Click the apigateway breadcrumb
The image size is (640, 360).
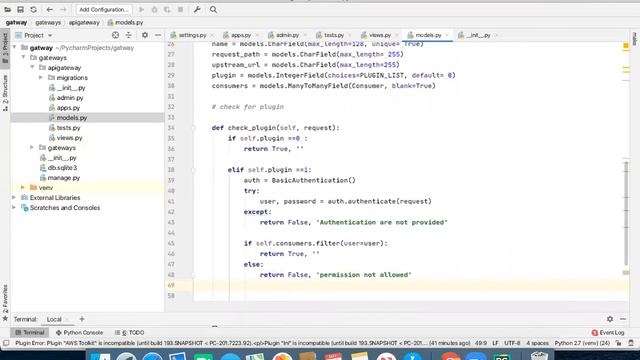(x=84, y=22)
